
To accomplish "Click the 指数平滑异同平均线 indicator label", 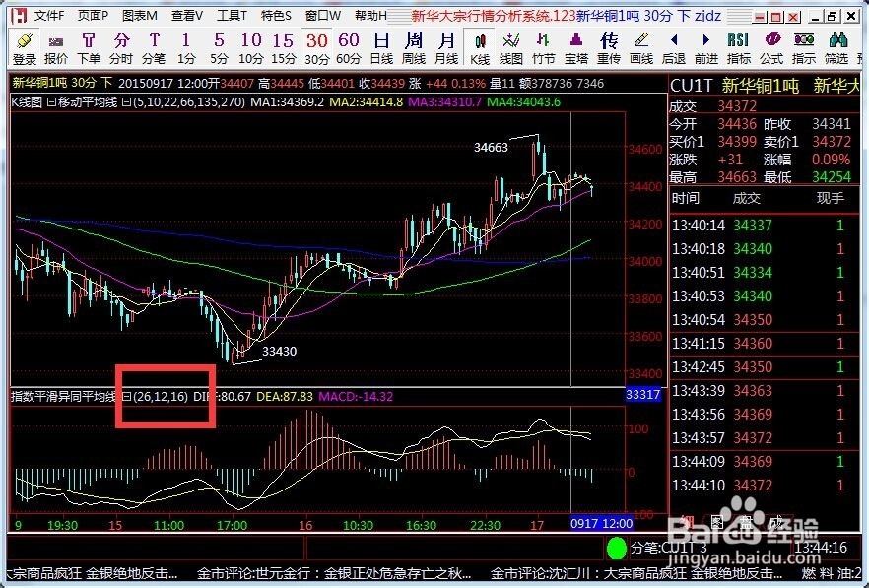I will [x=63, y=397].
